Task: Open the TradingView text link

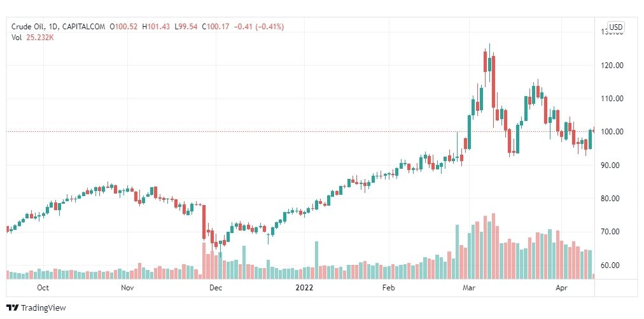Action: click(43, 308)
